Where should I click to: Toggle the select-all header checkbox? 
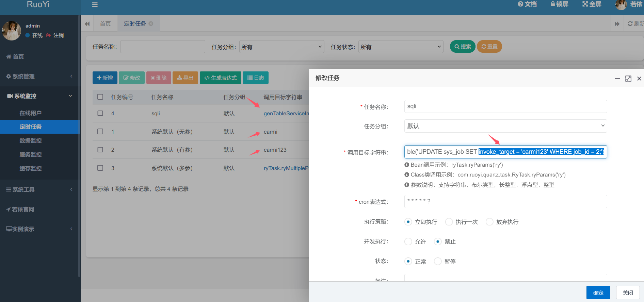(100, 97)
